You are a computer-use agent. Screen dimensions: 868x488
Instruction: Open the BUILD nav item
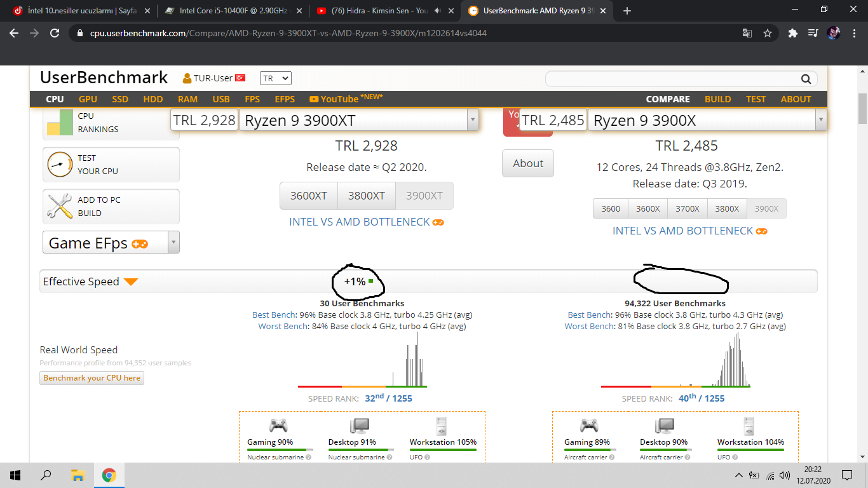click(718, 99)
